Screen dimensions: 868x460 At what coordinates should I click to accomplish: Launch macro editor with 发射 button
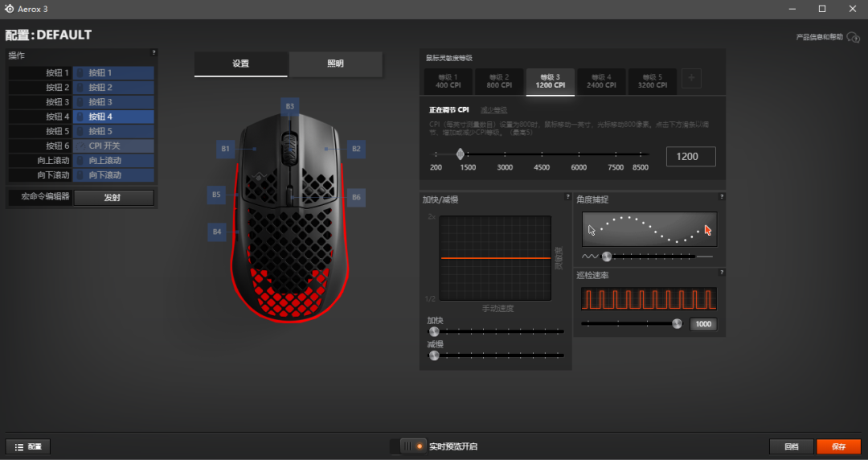tap(113, 197)
